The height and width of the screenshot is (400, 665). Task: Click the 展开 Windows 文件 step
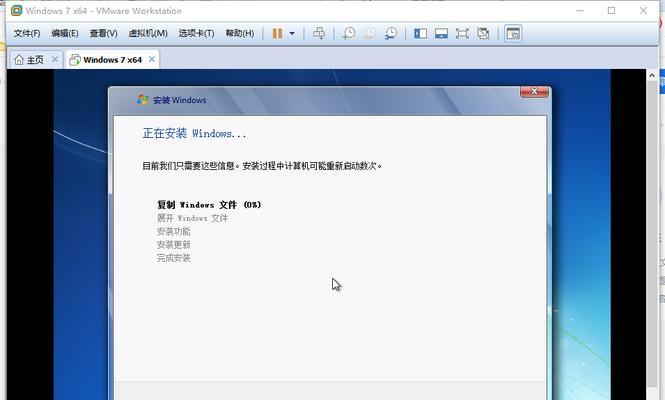(192, 218)
